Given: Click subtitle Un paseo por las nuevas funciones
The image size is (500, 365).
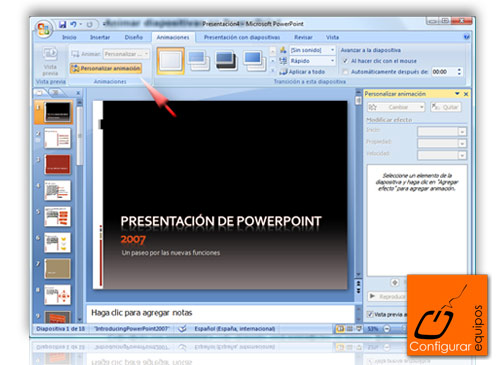Looking at the screenshot, I should tap(171, 253).
